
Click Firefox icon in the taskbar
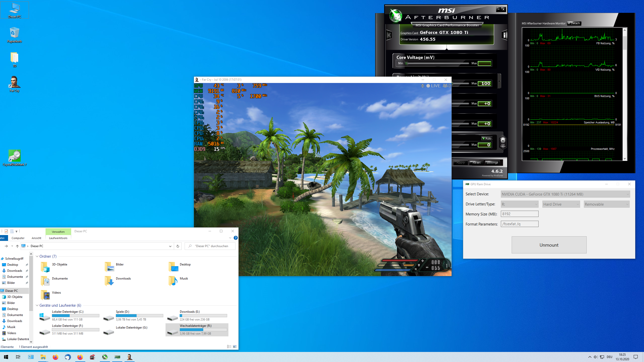(55, 357)
